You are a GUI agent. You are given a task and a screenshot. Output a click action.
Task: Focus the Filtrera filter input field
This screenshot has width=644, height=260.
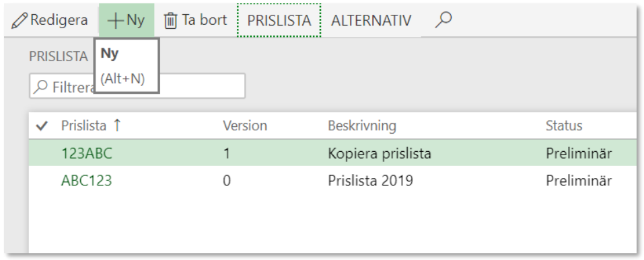point(137,86)
